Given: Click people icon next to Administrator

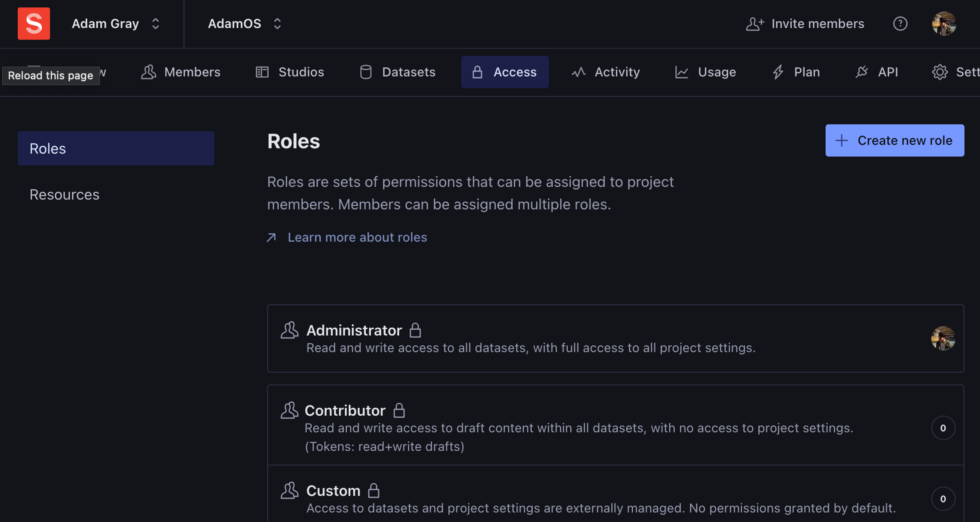Looking at the screenshot, I should click(289, 330).
